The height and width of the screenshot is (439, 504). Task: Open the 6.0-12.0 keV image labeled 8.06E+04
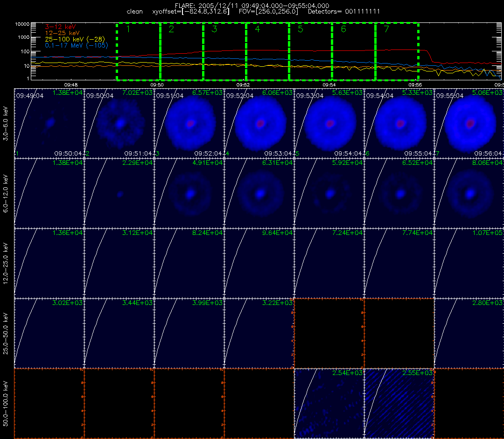[469, 193]
